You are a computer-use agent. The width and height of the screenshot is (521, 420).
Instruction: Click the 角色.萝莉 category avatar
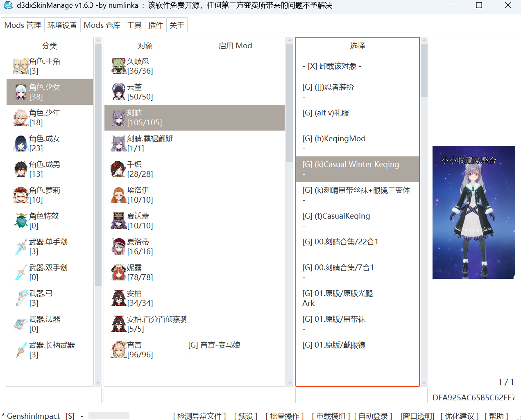[20, 195]
